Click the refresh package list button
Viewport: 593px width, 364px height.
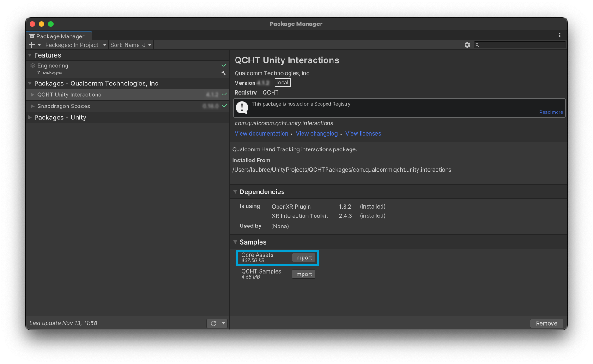213,323
